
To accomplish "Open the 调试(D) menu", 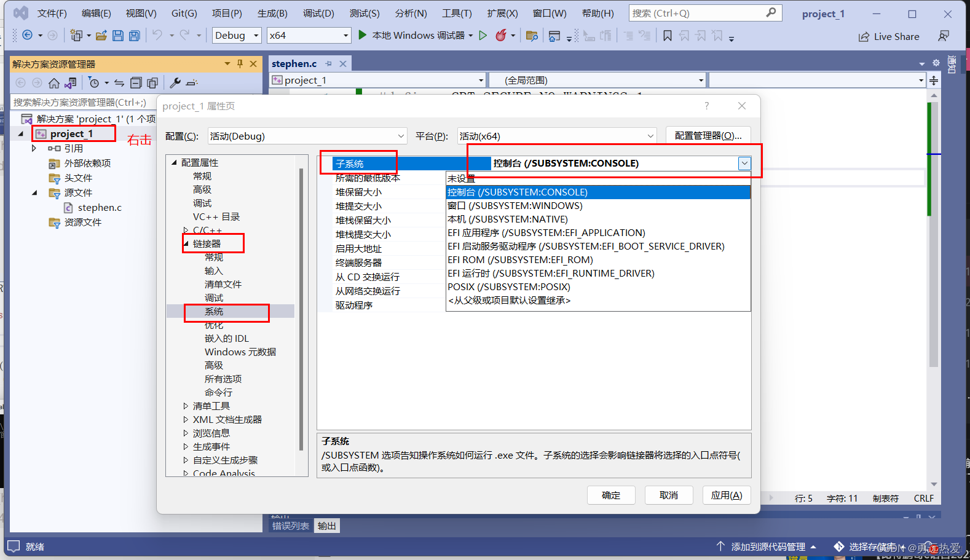I will pyautogui.click(x=318, y=13).
